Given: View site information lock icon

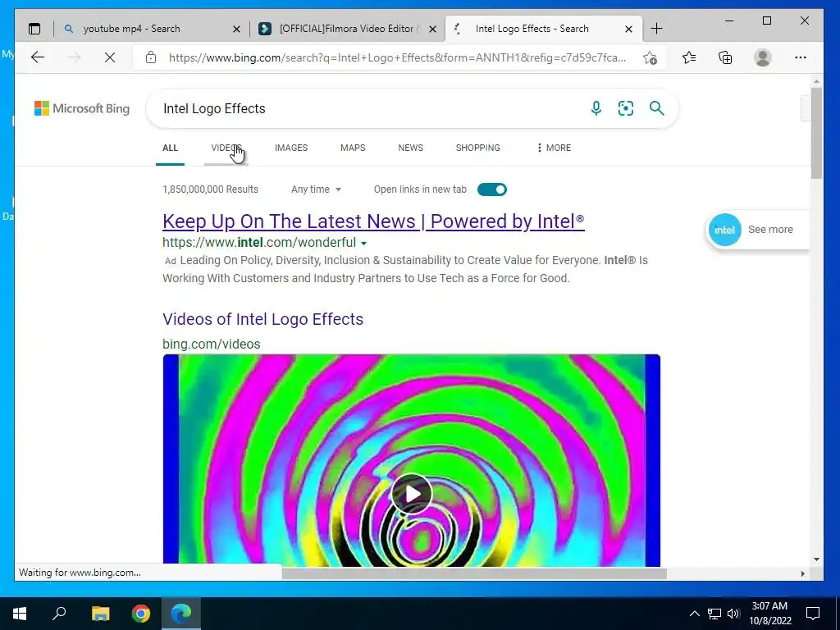Looking at the screenshot, I should coord(151,57).
